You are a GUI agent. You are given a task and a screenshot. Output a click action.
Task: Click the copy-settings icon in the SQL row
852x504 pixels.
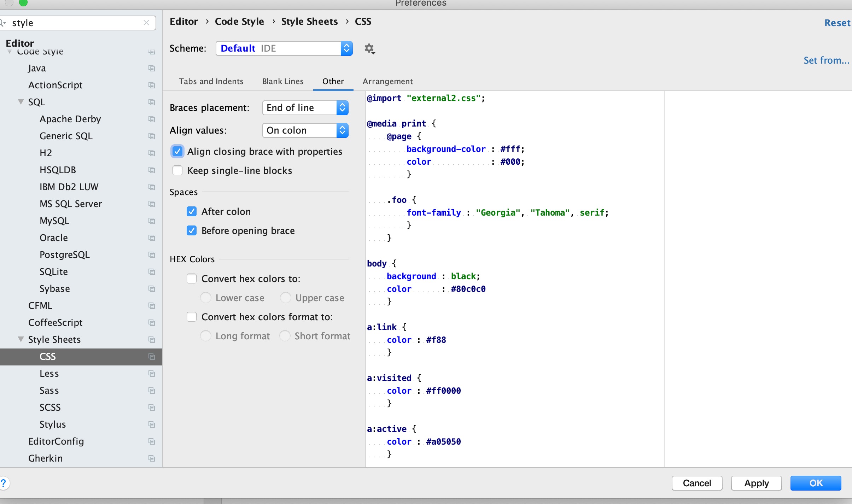152,102
